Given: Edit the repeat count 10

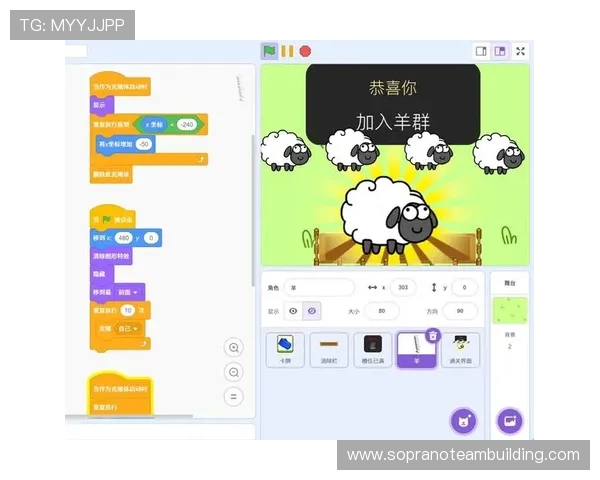Looking at the screenshot, I should point(128,310).
